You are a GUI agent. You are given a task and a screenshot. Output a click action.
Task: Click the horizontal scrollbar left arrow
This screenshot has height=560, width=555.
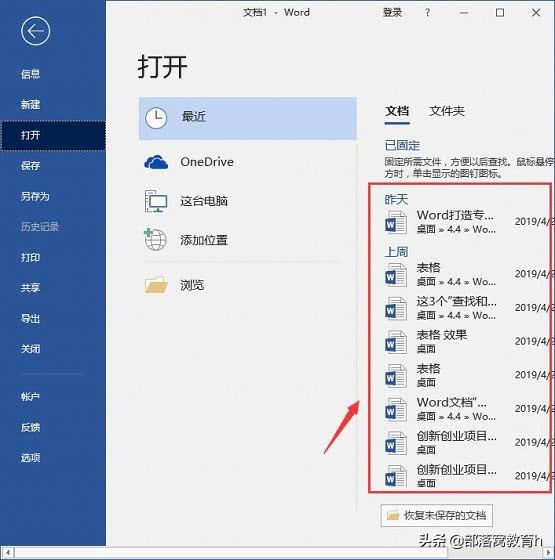(8, 552)
